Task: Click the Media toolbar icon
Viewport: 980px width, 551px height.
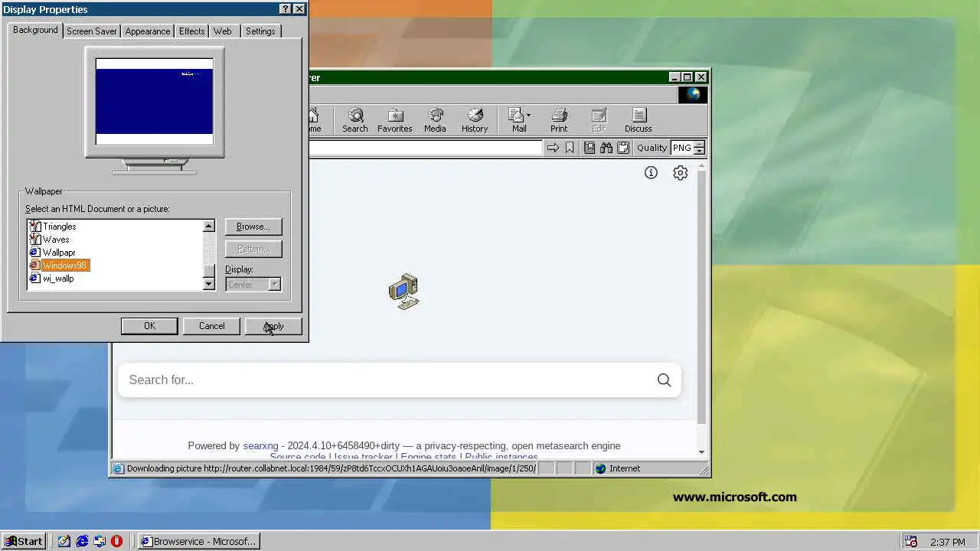Action: tap(435, 120)
